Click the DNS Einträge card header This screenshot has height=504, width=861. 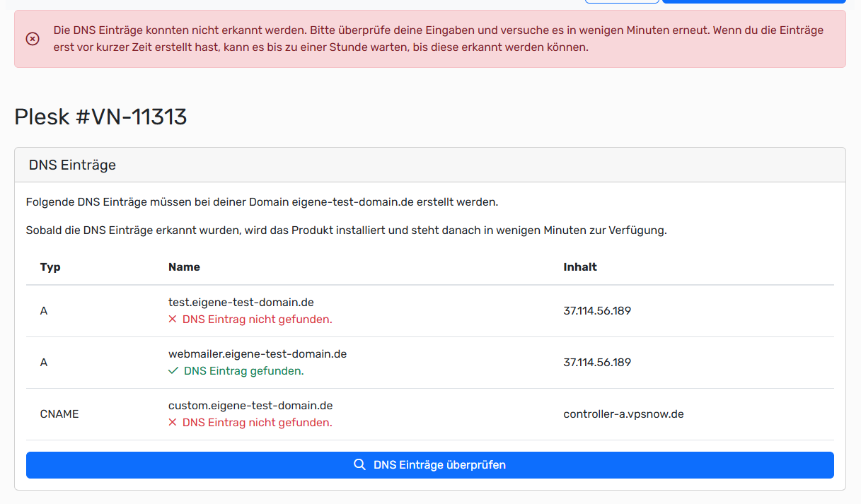point(72,165)
